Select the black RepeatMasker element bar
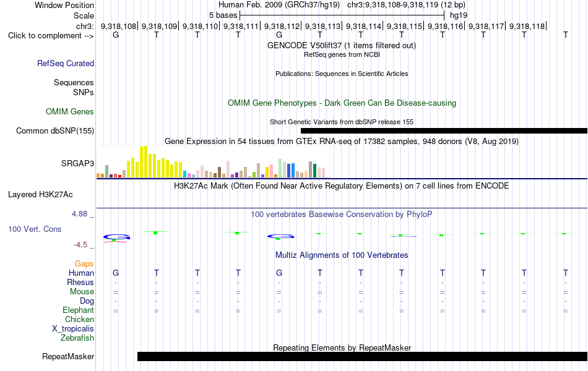588x371 pixels. click(362, 356)
